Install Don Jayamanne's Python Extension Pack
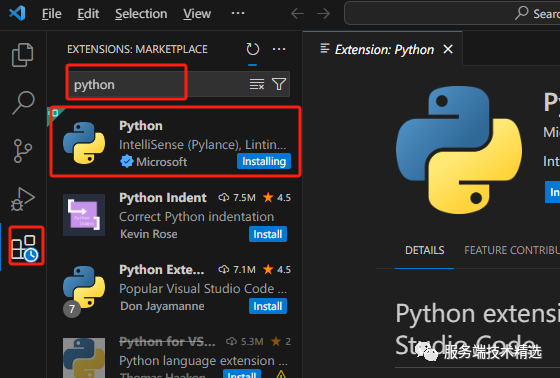The width and height of the screenshot is (560, 378). [268, 306]
